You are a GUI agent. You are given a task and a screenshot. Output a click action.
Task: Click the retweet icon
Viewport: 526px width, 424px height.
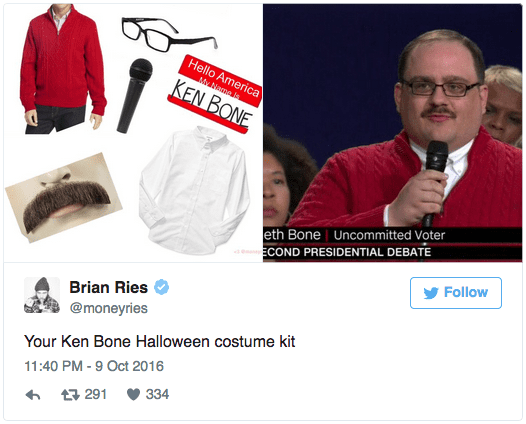coord(70,395)
